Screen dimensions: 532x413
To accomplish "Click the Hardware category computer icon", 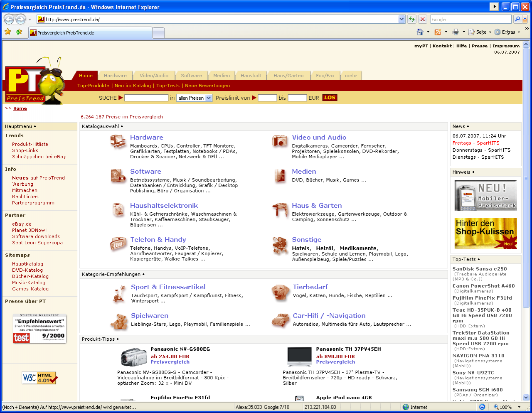I will click(x=118, y=142).
